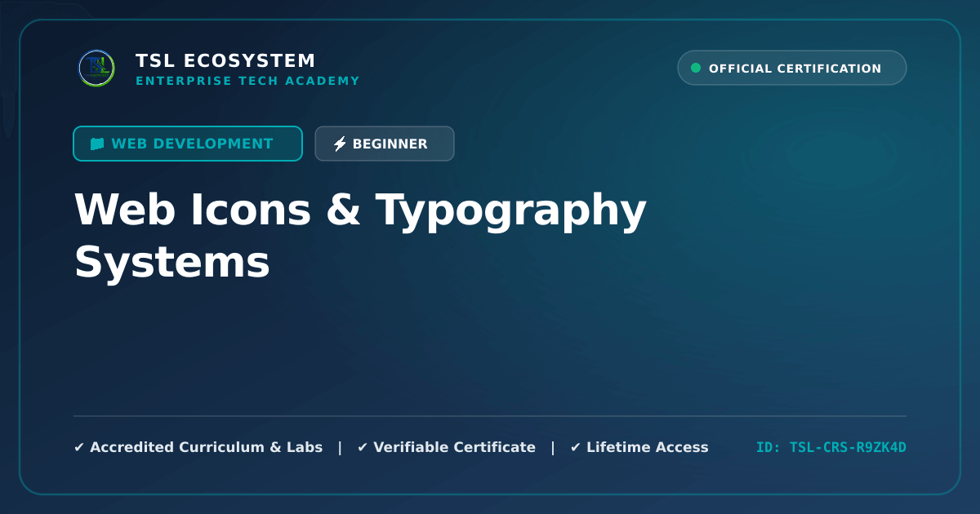This screenshot has width=980, height=514.
Task: Click the Accredited Curriculum & Labs text
Action: (207, 447)
